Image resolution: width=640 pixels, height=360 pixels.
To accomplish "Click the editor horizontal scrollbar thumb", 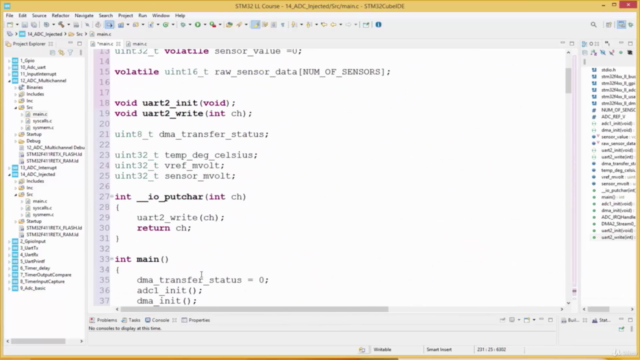I will point(254,309).
